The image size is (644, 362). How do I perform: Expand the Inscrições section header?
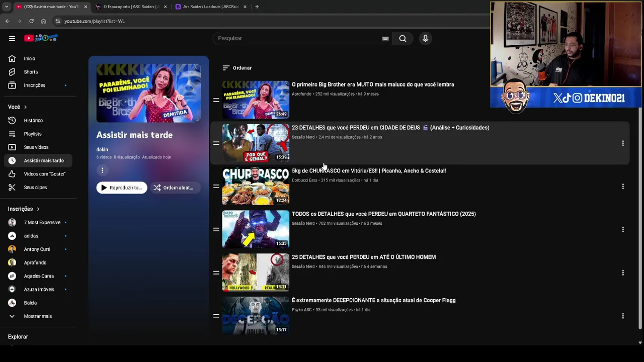pyautogui.click(x=24, y=209)
